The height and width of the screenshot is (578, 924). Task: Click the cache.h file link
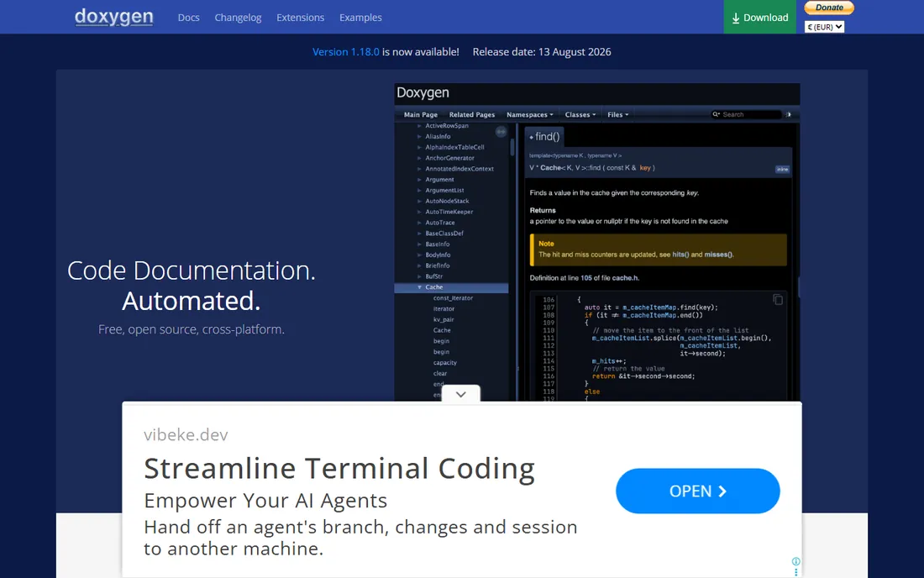tap(625, 278)
